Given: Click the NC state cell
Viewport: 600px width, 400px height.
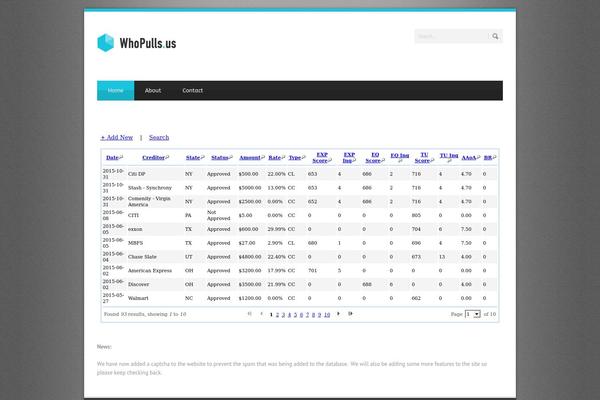Looking at the screenshot, I should pos(189,298).
